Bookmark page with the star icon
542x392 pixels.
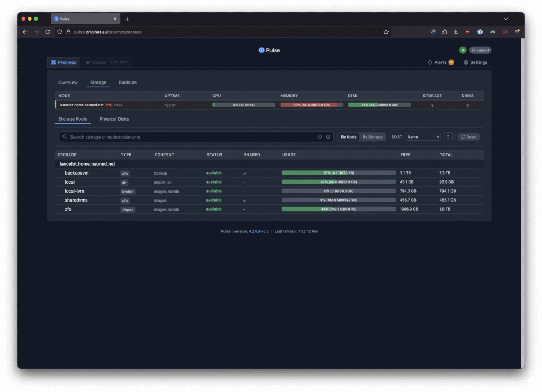coord(386,32)
